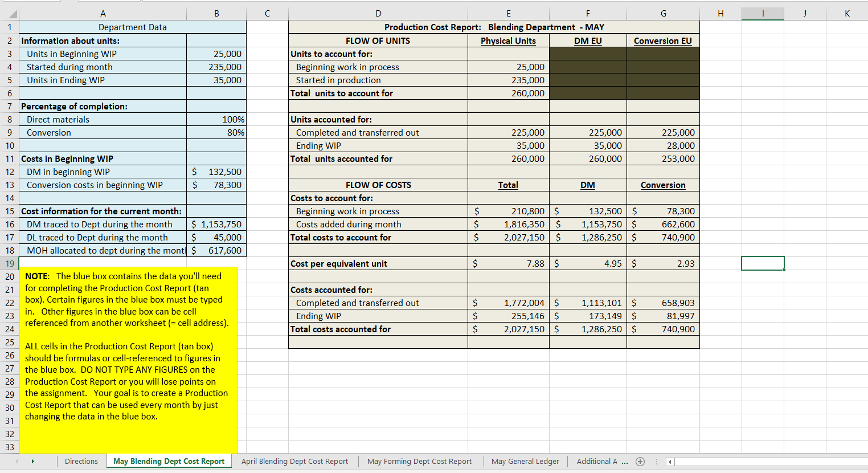Screen dimensions: 868x473
Task: Switch to the May General Ledger tab
Action: coord(525,462)
